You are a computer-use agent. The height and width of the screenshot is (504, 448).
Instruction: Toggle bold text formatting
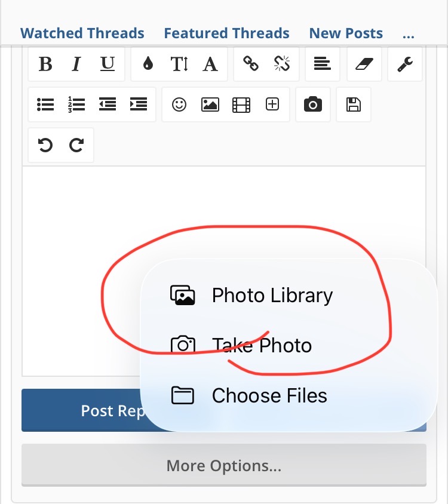[45, 64]
